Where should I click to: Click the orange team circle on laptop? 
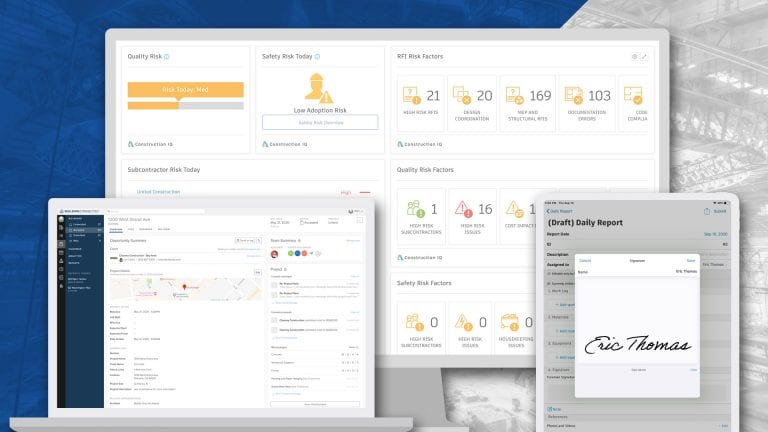point(304,253)
